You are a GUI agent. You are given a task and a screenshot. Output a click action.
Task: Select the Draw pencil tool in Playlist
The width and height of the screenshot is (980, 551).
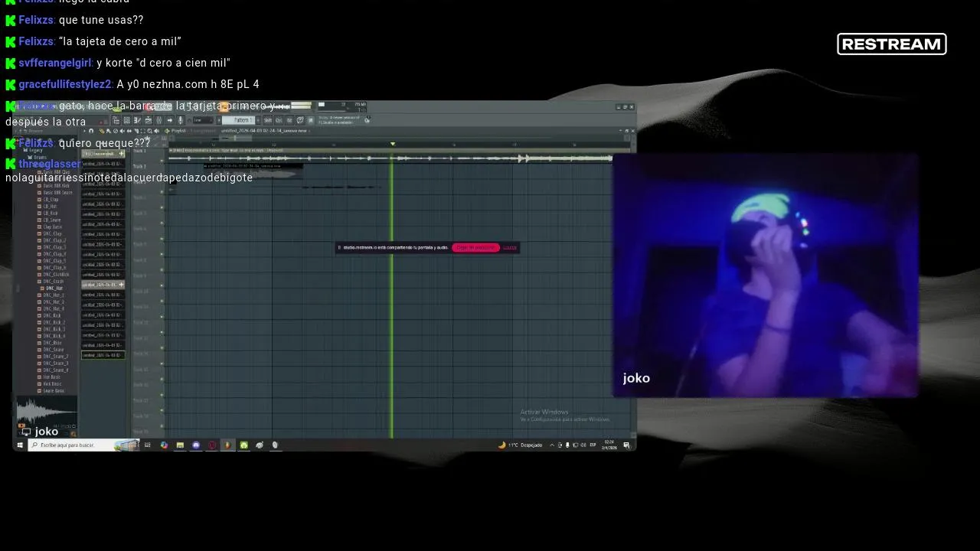point(101,131)
